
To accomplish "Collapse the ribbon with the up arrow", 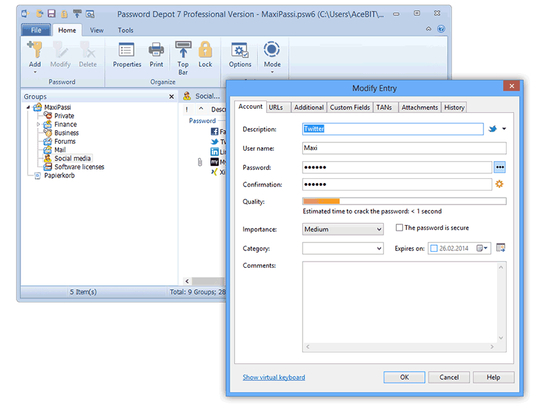I will pos(428,29).
